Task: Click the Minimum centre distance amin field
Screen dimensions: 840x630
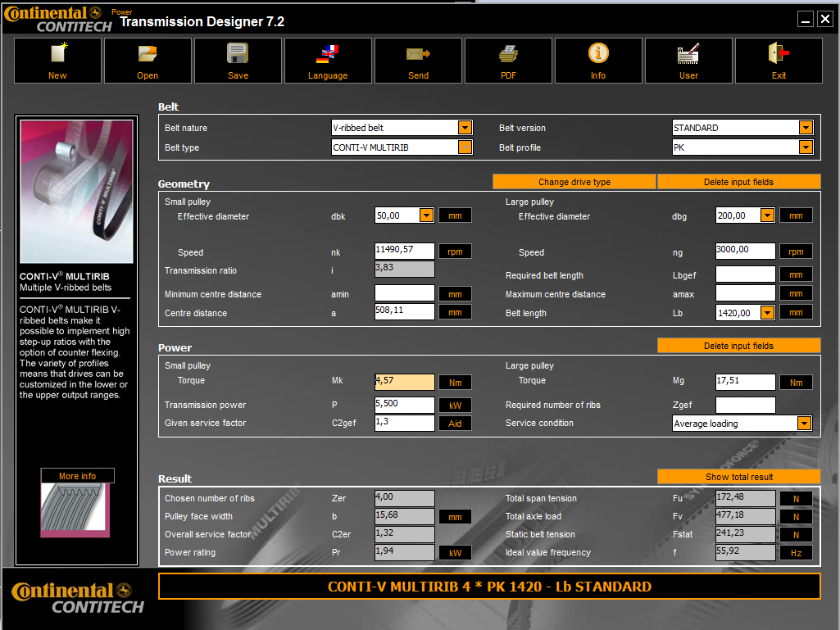Action: coord(405,293)
